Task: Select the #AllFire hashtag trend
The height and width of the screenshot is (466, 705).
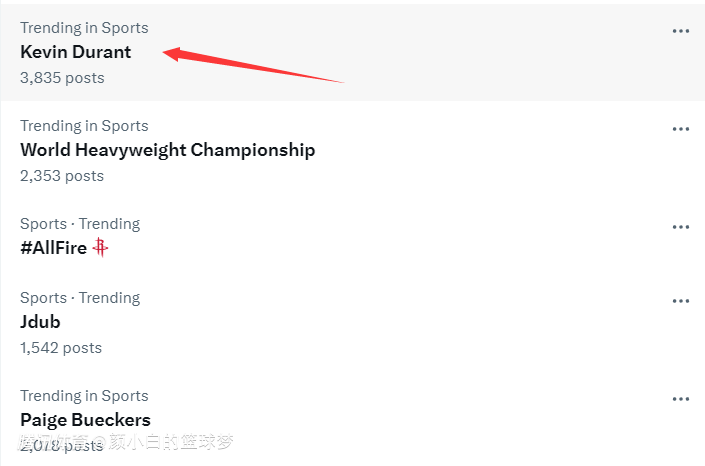Action: [53, 248]
